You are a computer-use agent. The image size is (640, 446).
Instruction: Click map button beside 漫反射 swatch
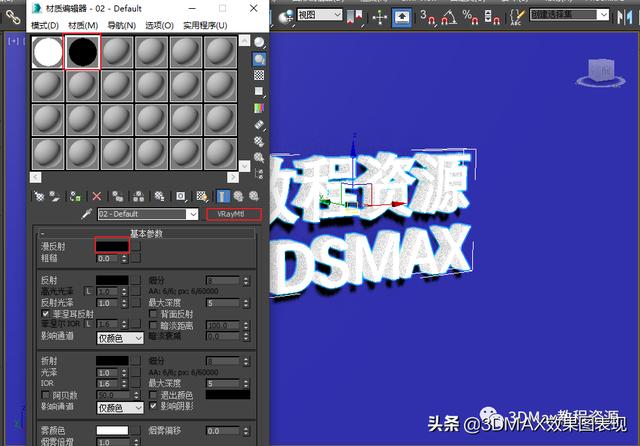[x=136, y=246]
